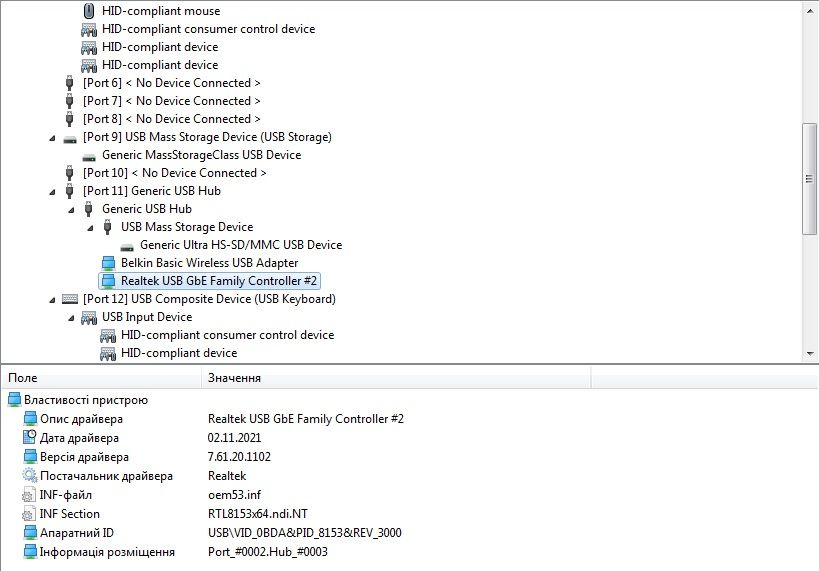Screen dimensions: 819x571
Task: Click the value RTL8153x64.ndi.NT
Action: [258, 514]
